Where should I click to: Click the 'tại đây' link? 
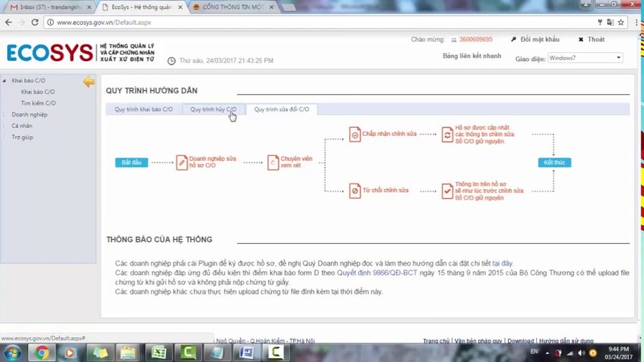pyautogui.click(x=502, y=264)
